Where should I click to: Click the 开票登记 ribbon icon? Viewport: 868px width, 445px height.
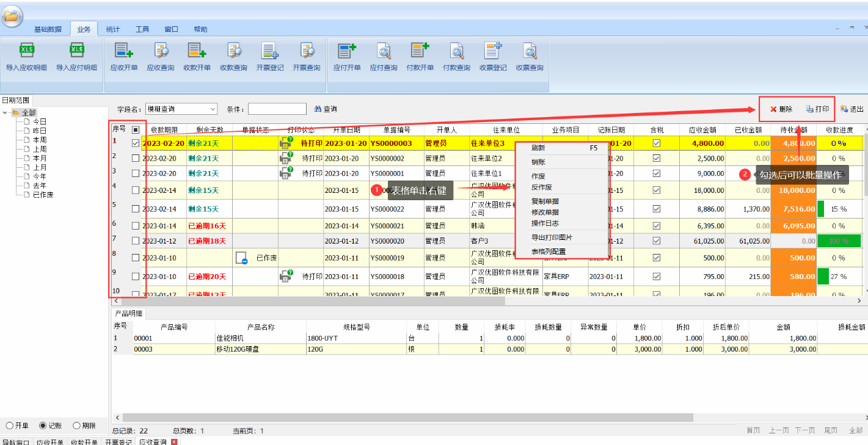coord(270,51)
